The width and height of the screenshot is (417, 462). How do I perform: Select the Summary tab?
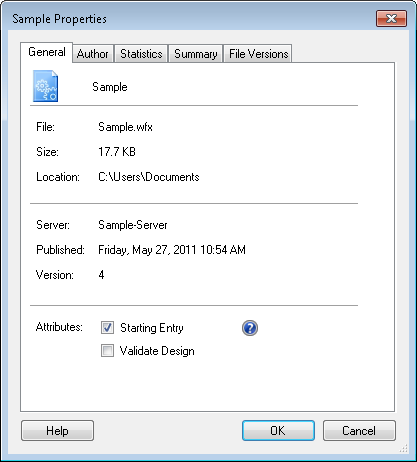196,54
